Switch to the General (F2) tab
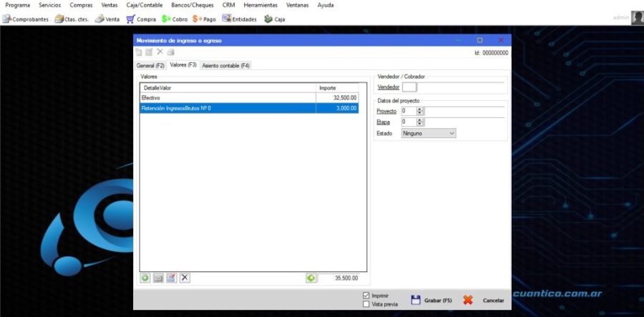644x317 pixels. click(150, 66)
